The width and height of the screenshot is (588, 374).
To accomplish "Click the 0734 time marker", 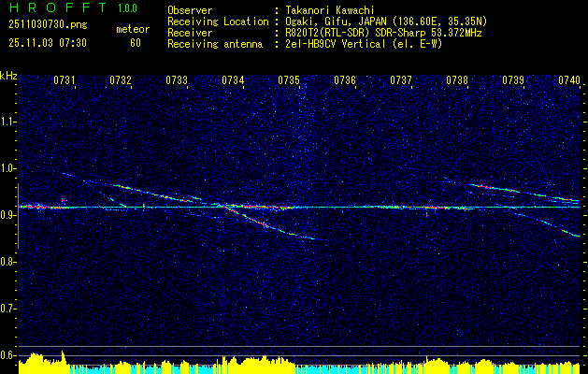I will (x=233, y=80).
